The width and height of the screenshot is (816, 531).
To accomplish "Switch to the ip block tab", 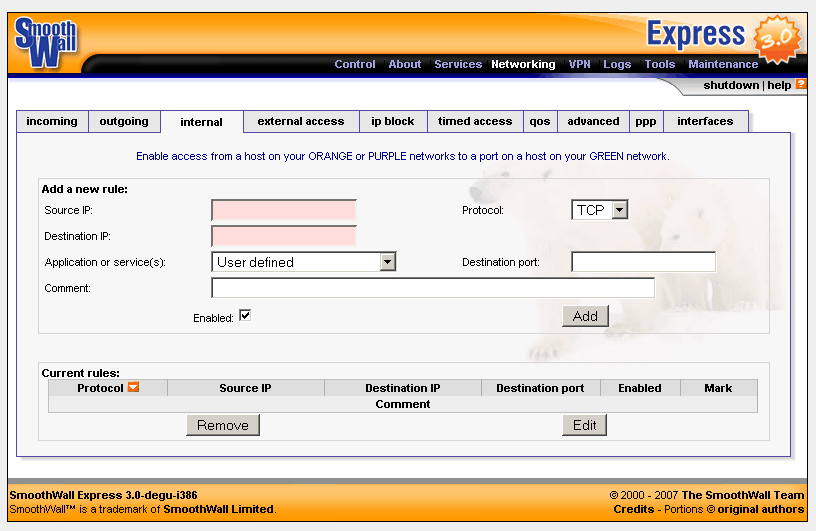I will pyautogui.click(x=393, y=121).
